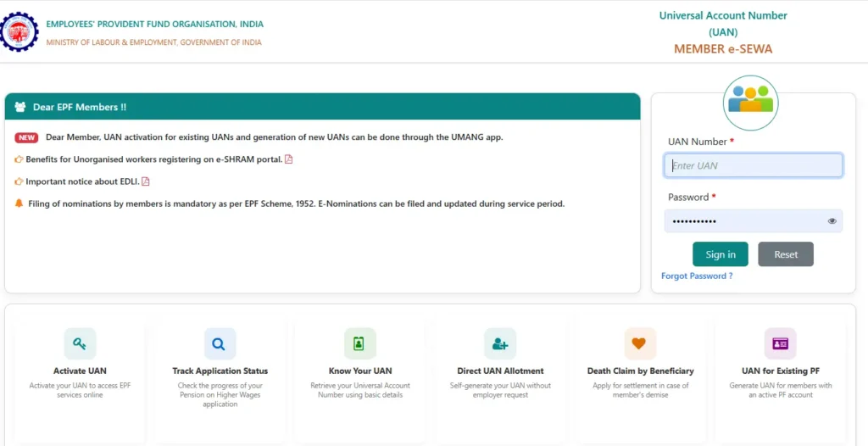
Task: Click the Sign in button
Action: 721,254
